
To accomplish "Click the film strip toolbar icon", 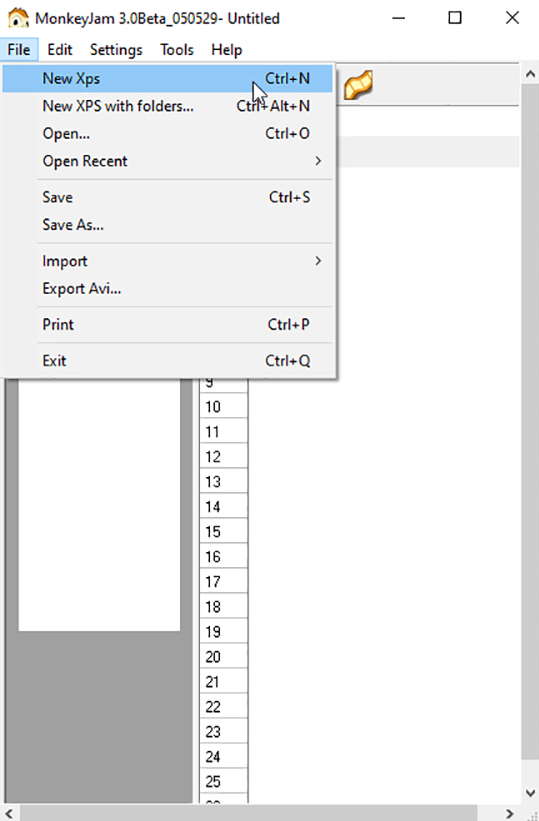I will click(358, 85).
